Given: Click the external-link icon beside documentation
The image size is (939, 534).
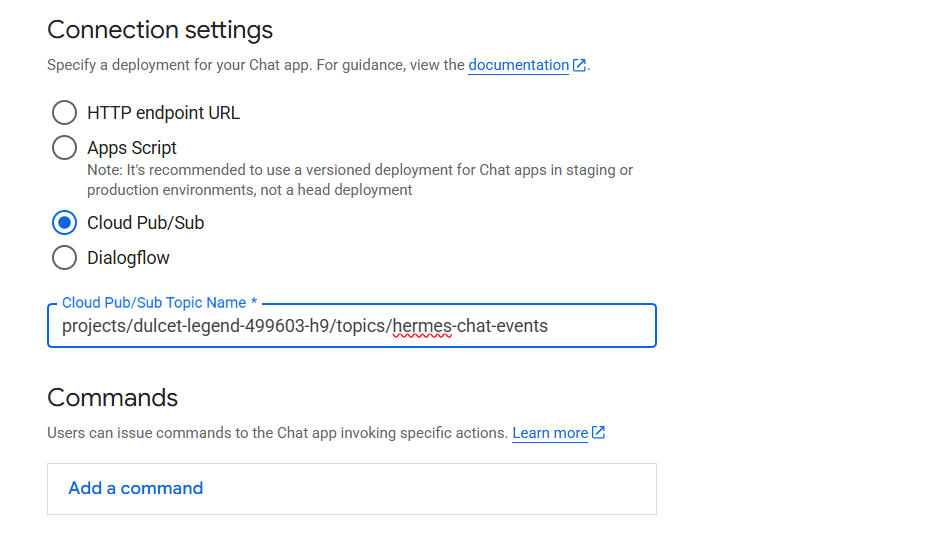Looking at the screenshot, I should [579, 65].
